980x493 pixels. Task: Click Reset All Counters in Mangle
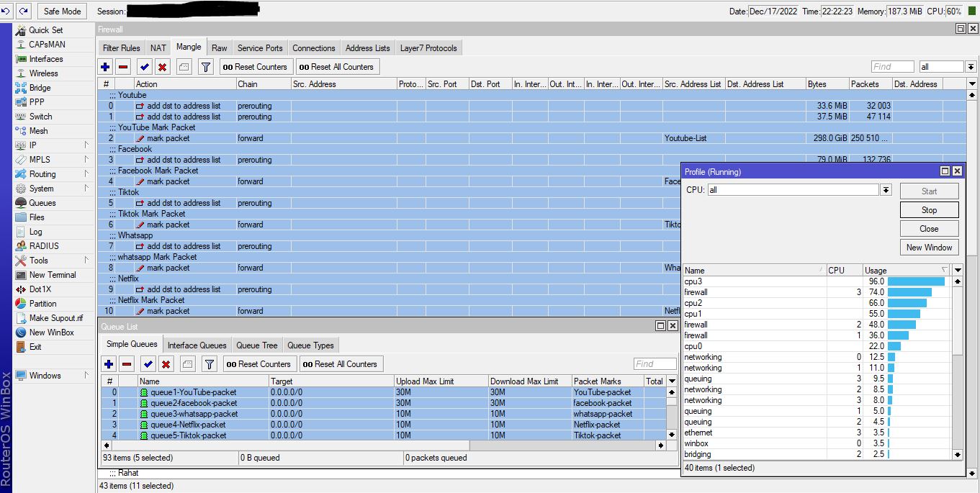click(336, 66)
